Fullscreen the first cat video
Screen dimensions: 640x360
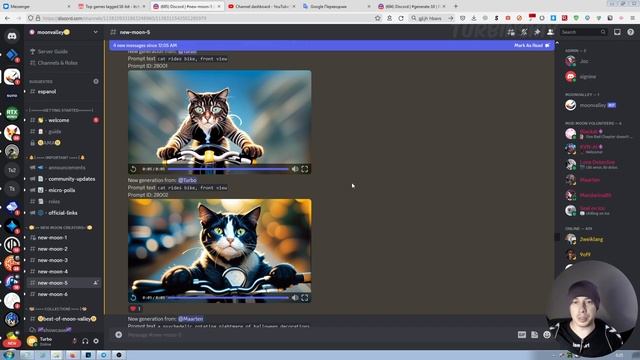(x=304, y=169)
